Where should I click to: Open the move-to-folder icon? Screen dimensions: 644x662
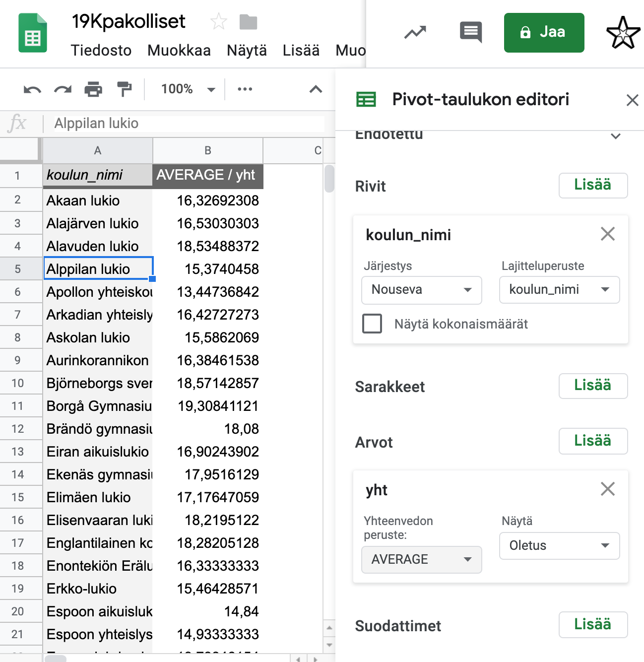(248, 22)
